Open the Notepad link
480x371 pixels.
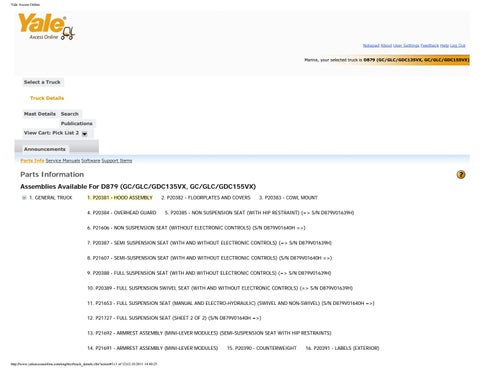[x=371, y=45]
